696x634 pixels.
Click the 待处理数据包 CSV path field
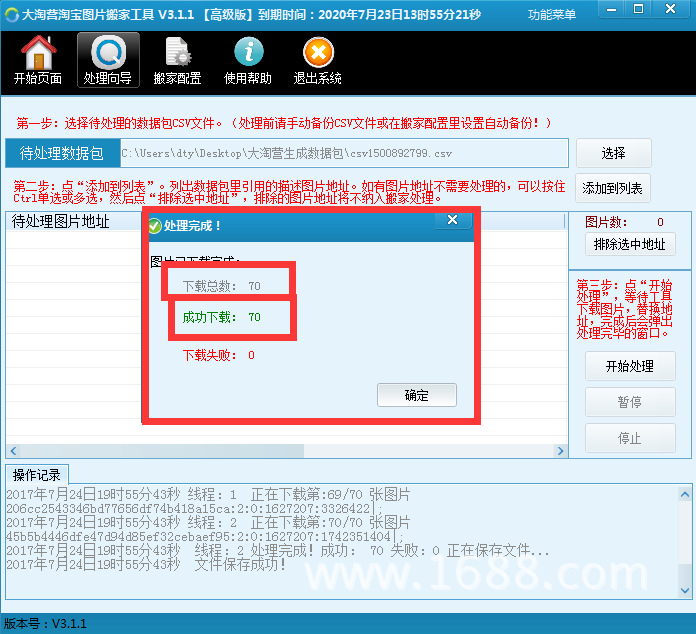click(344, 153)
